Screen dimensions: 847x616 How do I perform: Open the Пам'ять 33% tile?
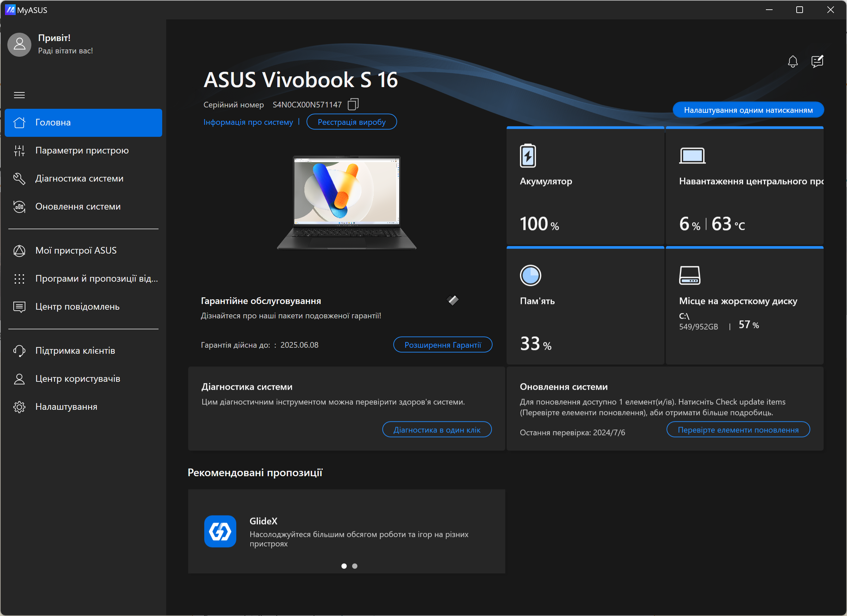[585, 306]
